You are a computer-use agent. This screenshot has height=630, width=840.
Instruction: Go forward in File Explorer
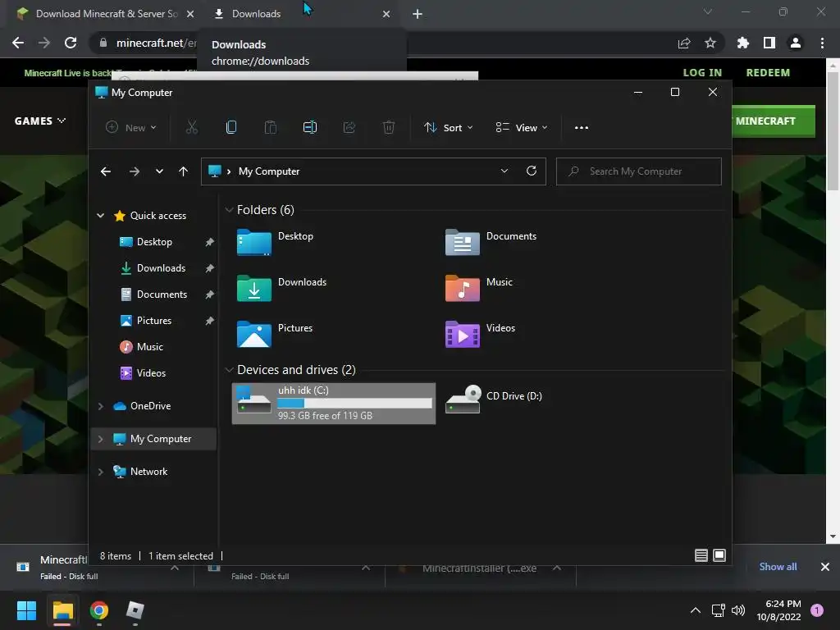134,171
